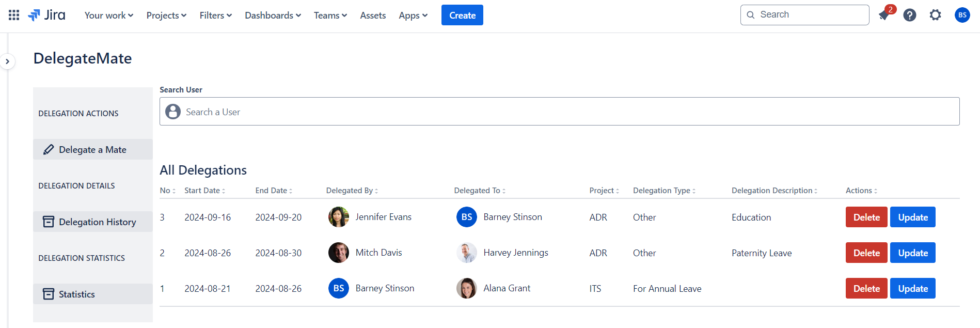Click the ITS project cell

tap(595, 289)
